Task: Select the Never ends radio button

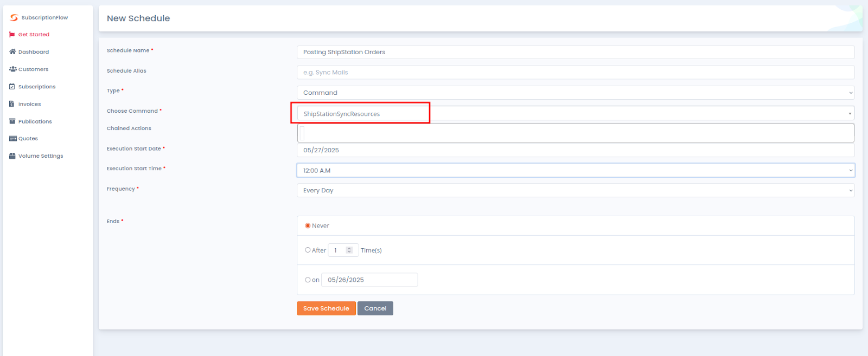Action: (x=308, y=225)
